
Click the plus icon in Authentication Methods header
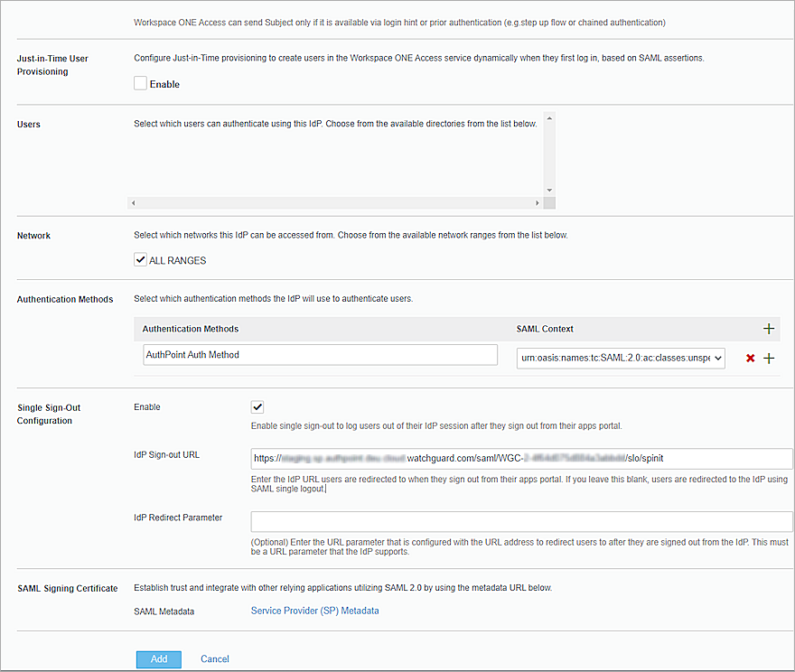pyautogui.click(x=769, y=329)
